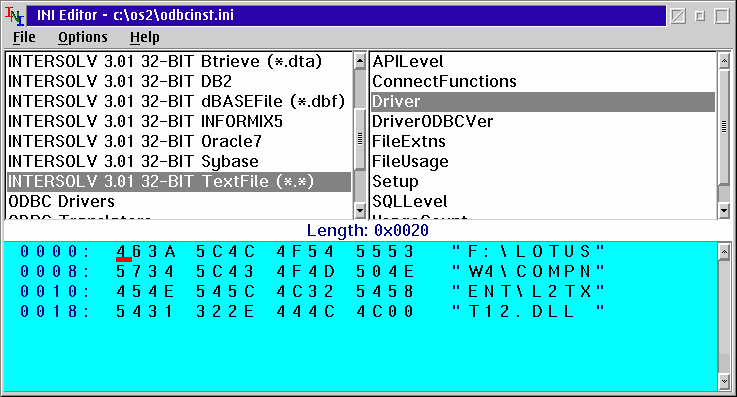The height and width of the screenshot is (397, 737).
Task: Click hex bytes 4F54 in first row
Action: click(x=306, y=252)
